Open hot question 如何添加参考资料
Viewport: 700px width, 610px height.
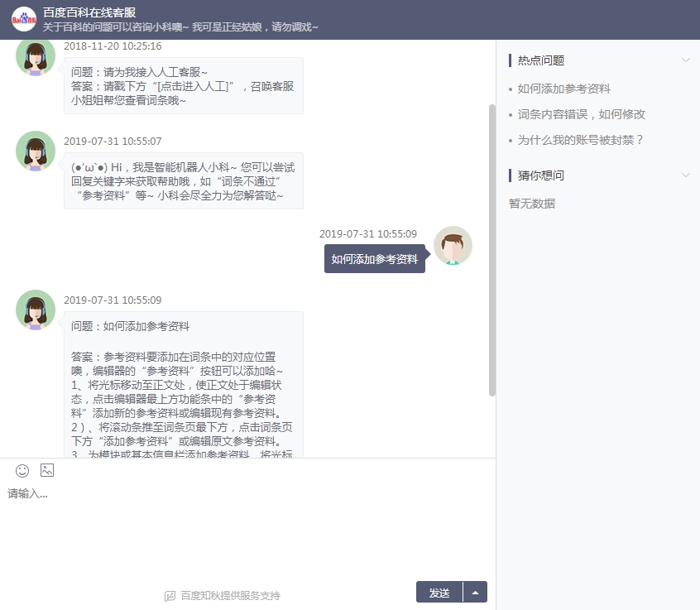563,89
